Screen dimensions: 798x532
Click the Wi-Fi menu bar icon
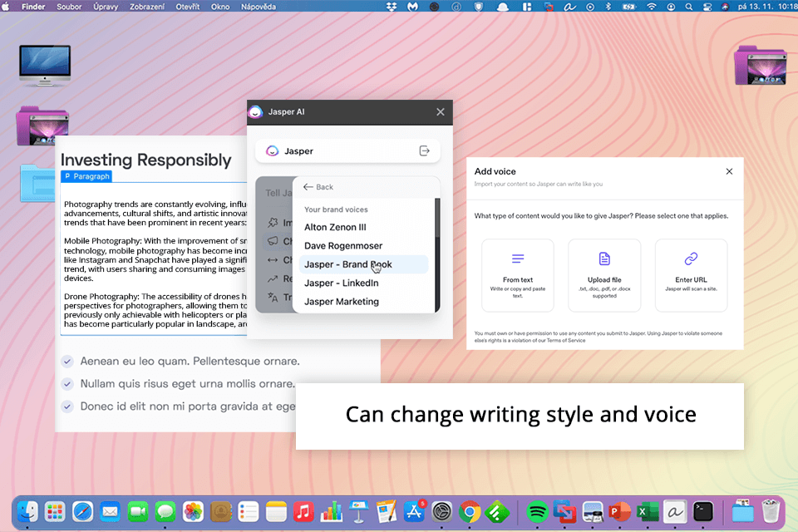pyautogui.click(x=652, y=7)
